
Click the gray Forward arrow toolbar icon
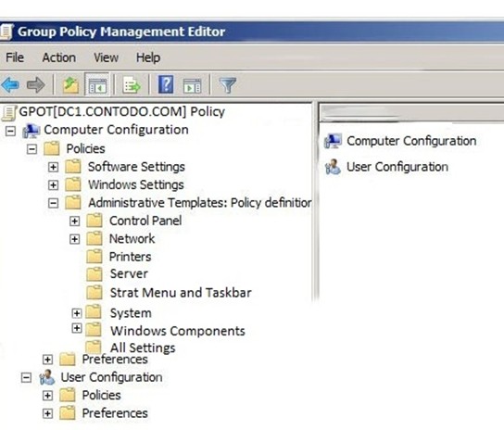point(36,85)
